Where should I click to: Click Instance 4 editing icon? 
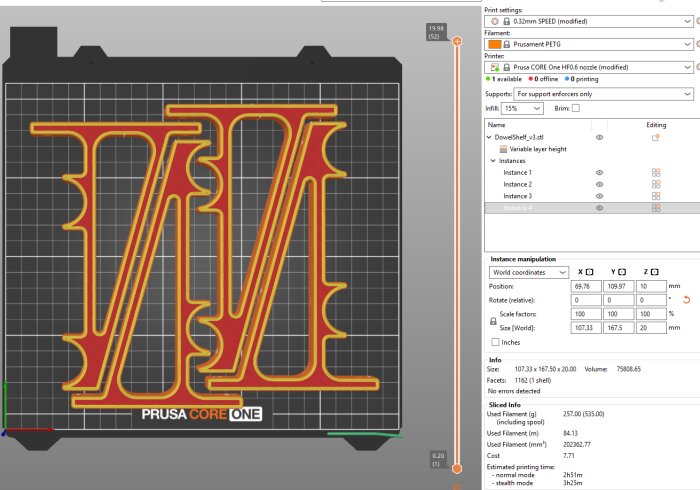click(656, 208)
